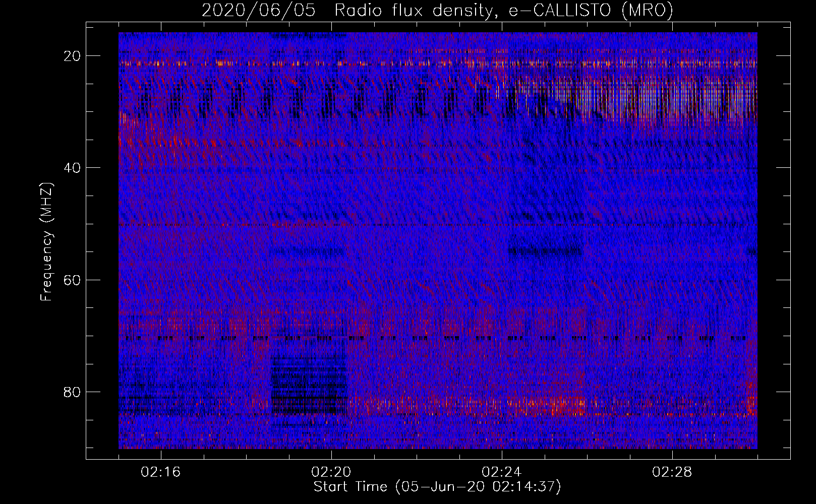Click the plot title '2020/06/05 Radio flux density, e-CALLISTO (MRO)'
This screenshot has height=504, width=816.
point(437,10)
